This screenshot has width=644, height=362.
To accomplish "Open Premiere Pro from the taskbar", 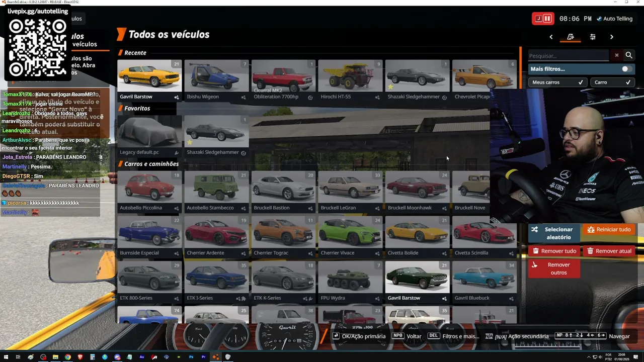I will click(203, 357).
